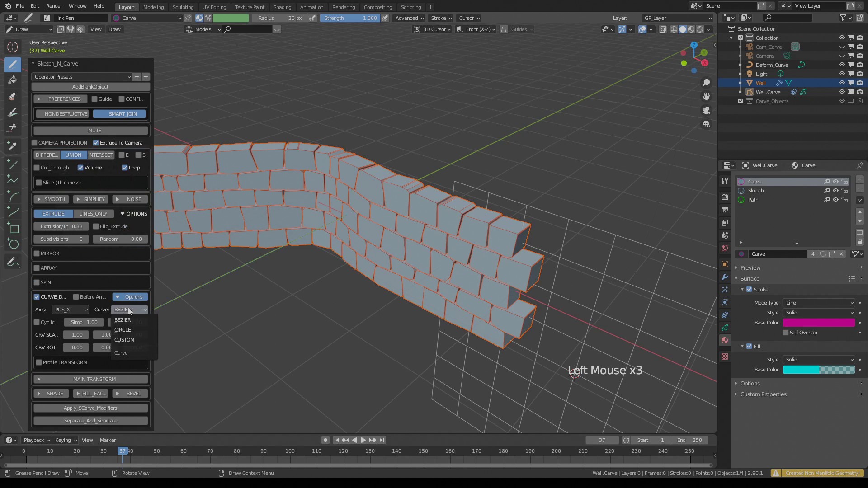Select the Erase tool in toolbar

(13, 96)
